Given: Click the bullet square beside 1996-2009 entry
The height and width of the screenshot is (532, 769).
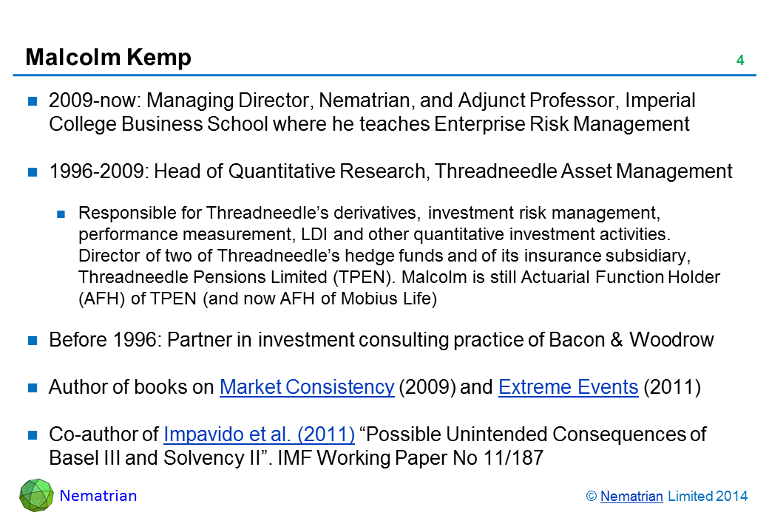Looking at the screenshot, I should coord(33,172).
